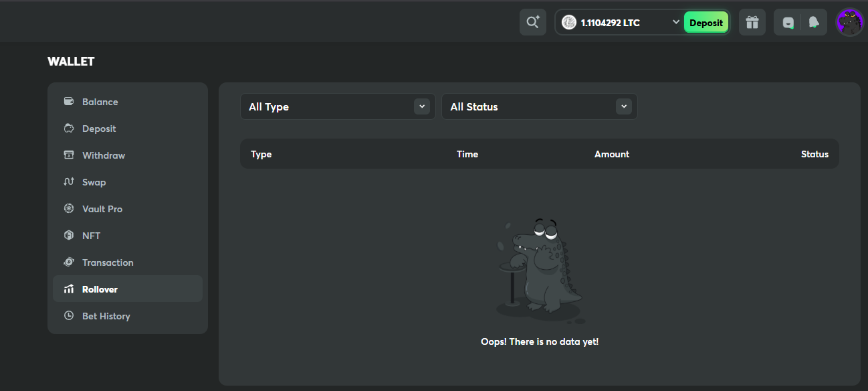Expand the All Type dropdown
The height and width of the screenshot is (391, 868).
coord(338,106)
